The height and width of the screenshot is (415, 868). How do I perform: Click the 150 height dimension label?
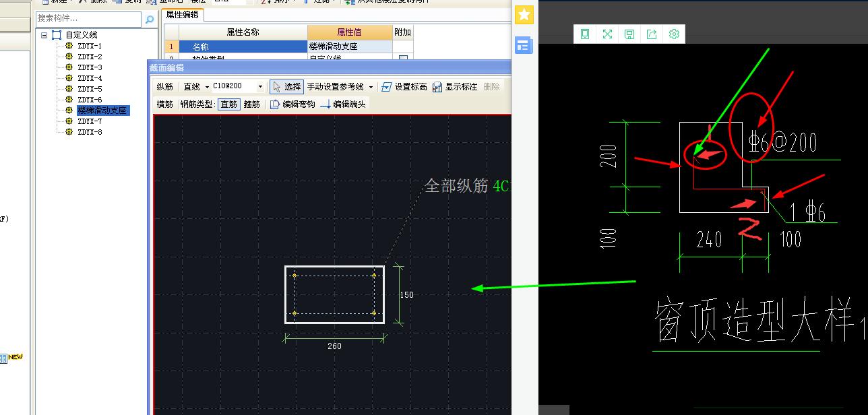click(x=407, y=295)
